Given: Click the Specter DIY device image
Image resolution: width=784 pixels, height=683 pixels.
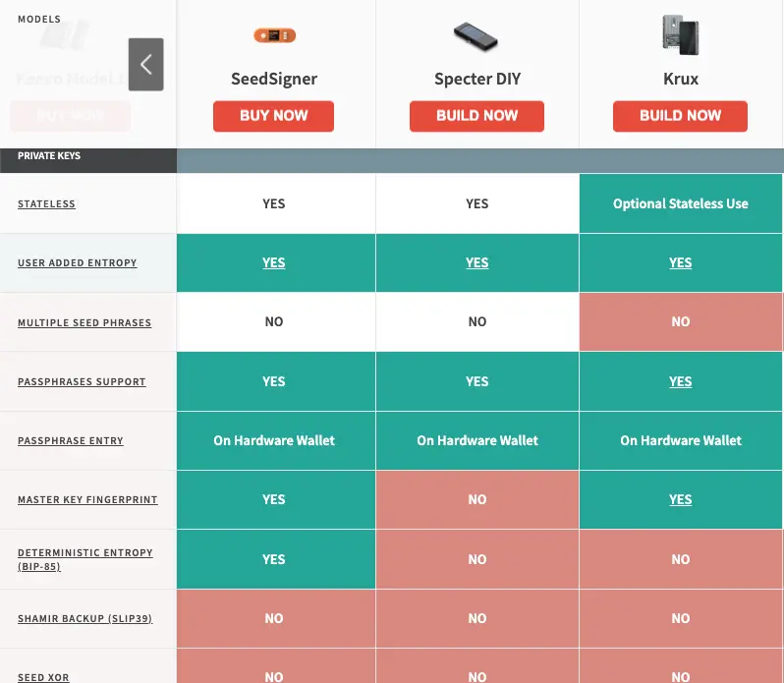Looking at the screenshot, I should pyautogui.click(x=476, y=37).
